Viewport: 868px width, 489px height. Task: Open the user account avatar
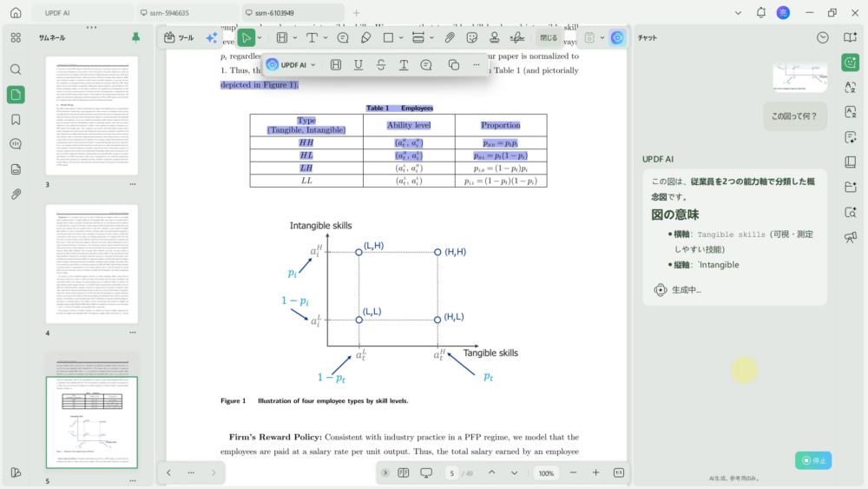click(x=783, y=12)
